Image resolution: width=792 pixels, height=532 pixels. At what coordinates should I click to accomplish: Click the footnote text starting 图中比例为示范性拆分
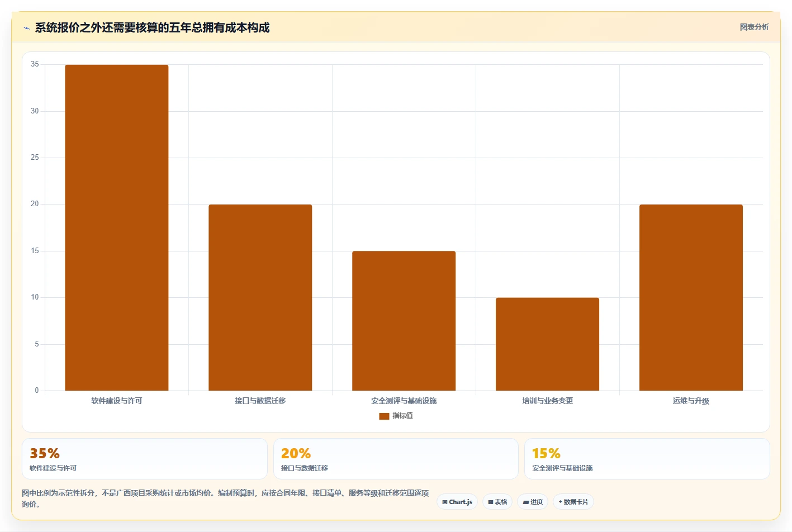(x=225, y=498)
